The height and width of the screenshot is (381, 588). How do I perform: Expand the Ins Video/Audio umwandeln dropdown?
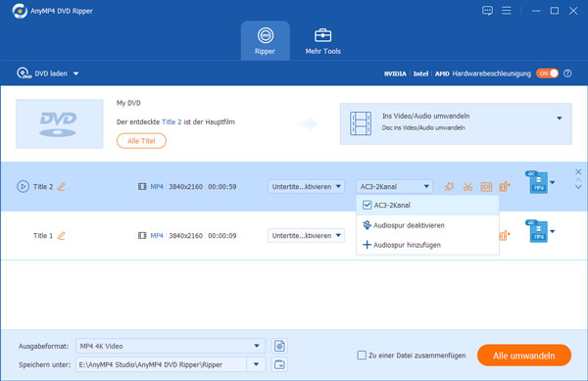560,118
